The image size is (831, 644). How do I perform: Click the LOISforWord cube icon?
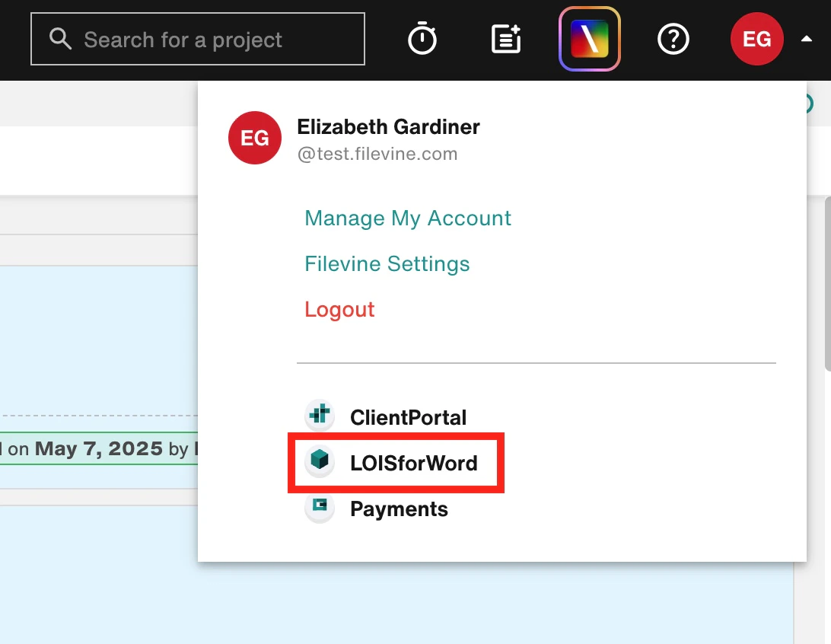click(x=320, y=460)
